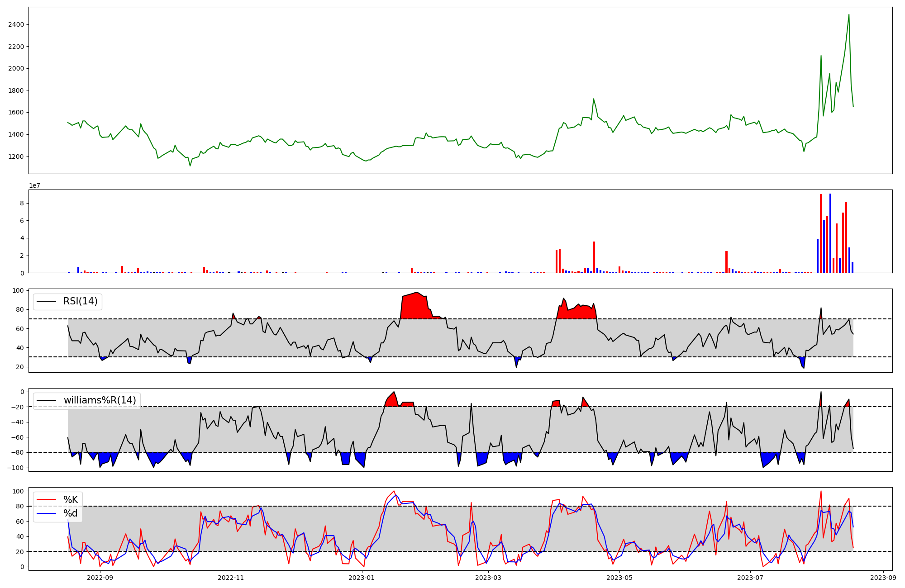
Task: Click the RSI(14) legend label
Action: tap(80, 301)
